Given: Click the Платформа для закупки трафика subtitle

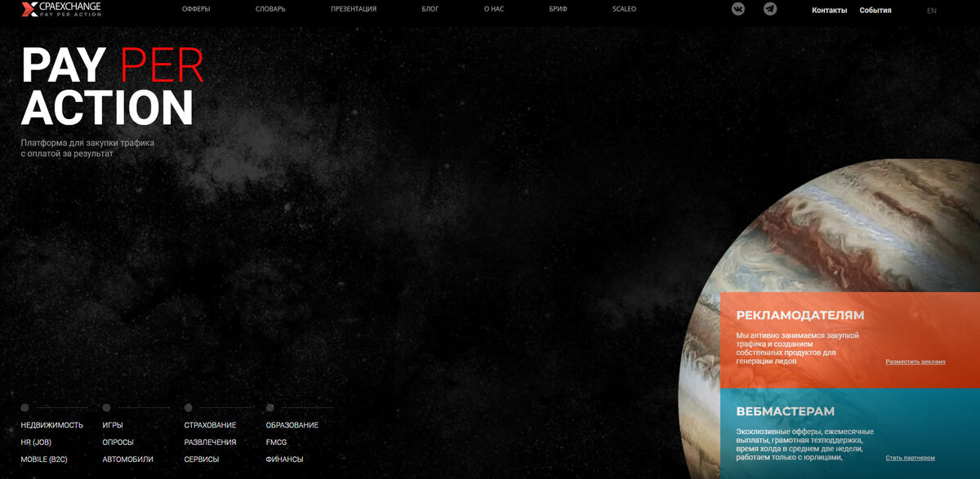Looking at the screenshot, I should [x=87, y=148].
